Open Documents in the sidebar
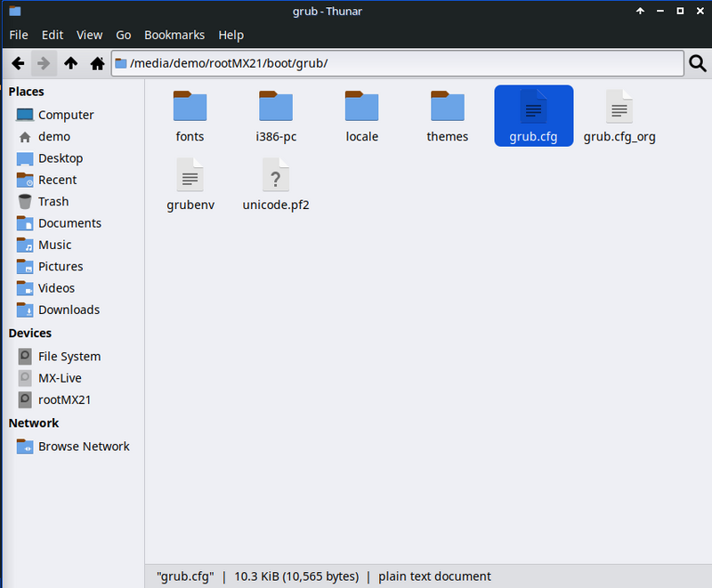 [59, 223]
